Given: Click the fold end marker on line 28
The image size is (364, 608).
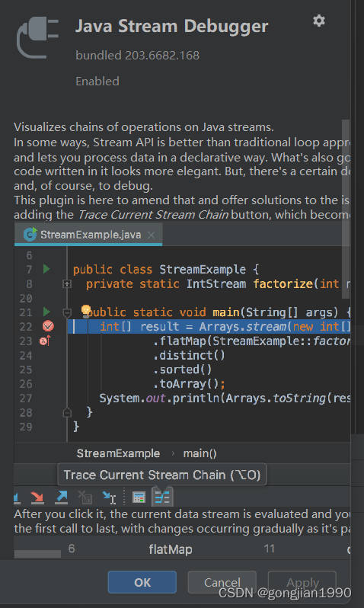Looking at the screenshot, I should coord(67,412).
